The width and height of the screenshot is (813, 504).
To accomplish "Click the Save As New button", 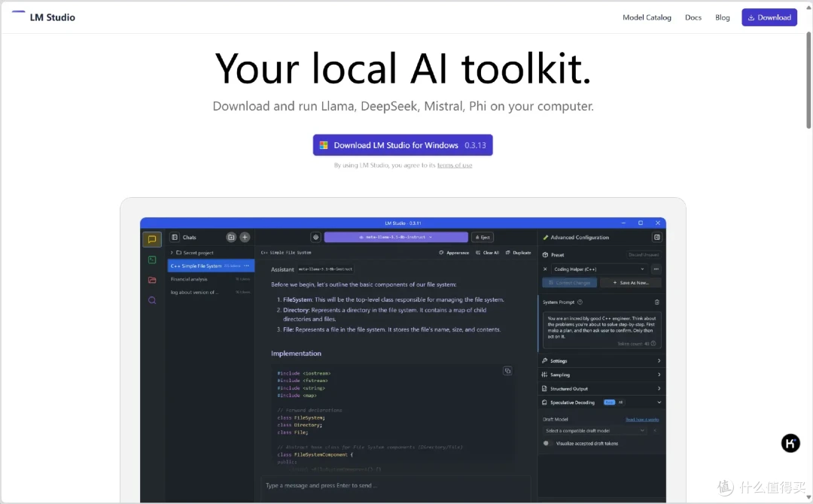I will [631, 283].
